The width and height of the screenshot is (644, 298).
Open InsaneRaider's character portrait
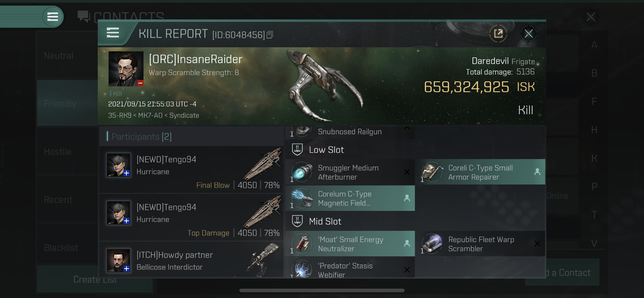click(x=126, y=69)
